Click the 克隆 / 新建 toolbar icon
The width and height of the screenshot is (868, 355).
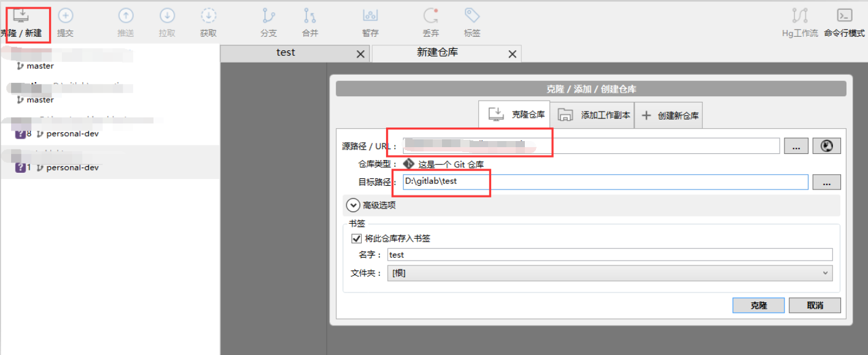click(21, 17)
